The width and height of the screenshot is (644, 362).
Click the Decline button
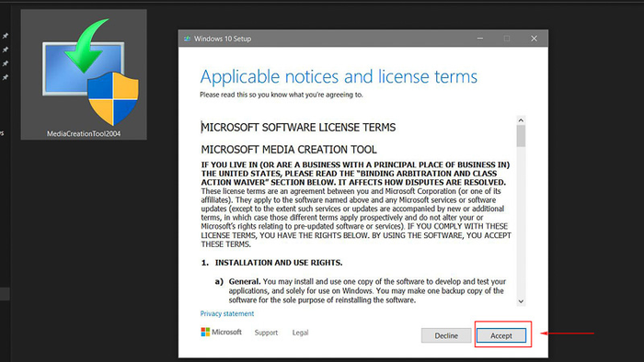(x=446, y=335)
